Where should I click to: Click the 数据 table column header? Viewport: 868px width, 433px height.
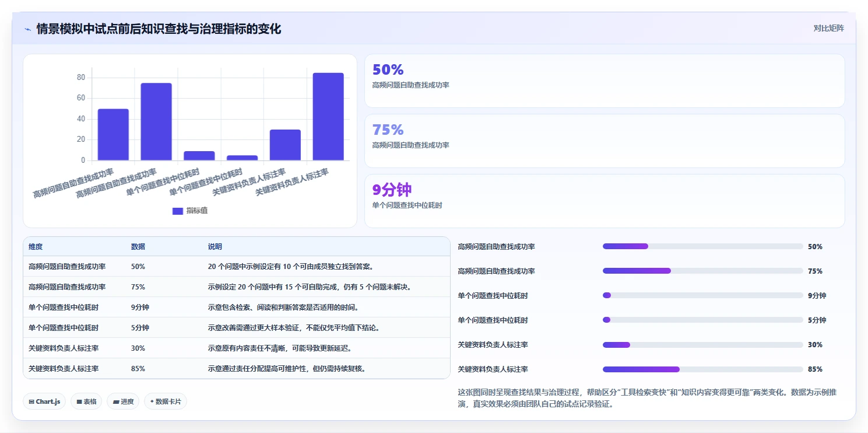138,247
